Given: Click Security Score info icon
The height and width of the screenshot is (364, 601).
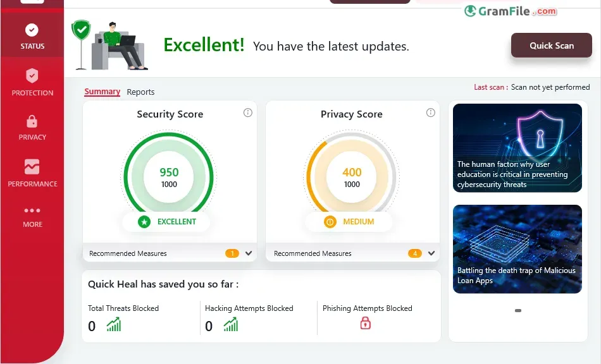Looking at the screenshot, I should pyautogui.click(x=248, y=112).
